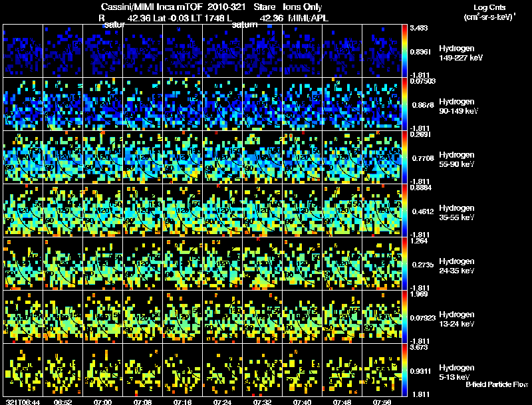Screen dimensions: 532x405
Task: Click the 'Log Cnts' legend heading
Action: point(489,7)
